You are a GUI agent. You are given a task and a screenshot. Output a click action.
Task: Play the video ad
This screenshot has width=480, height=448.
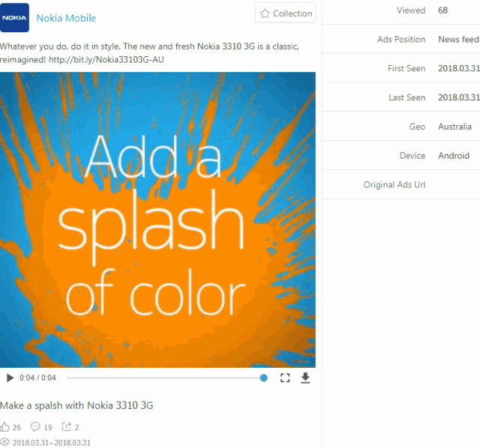point(10,378)
